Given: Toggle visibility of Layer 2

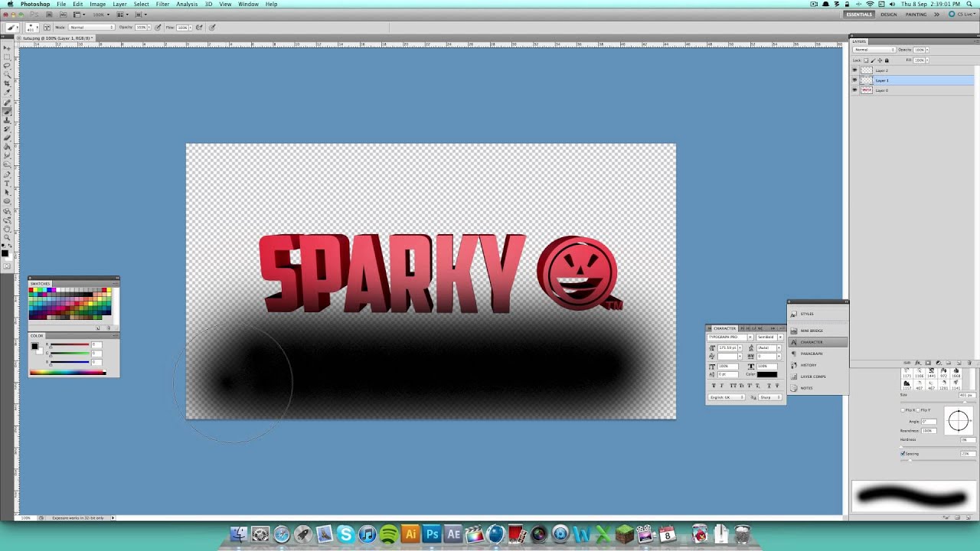Looking at the screenshot, I should 854,70.
